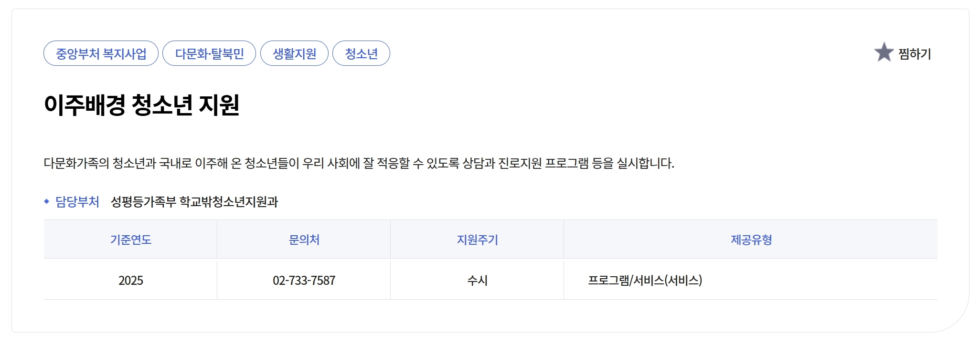Select the 청소년 tag chip
980x344 pixels.
point(362,53)
